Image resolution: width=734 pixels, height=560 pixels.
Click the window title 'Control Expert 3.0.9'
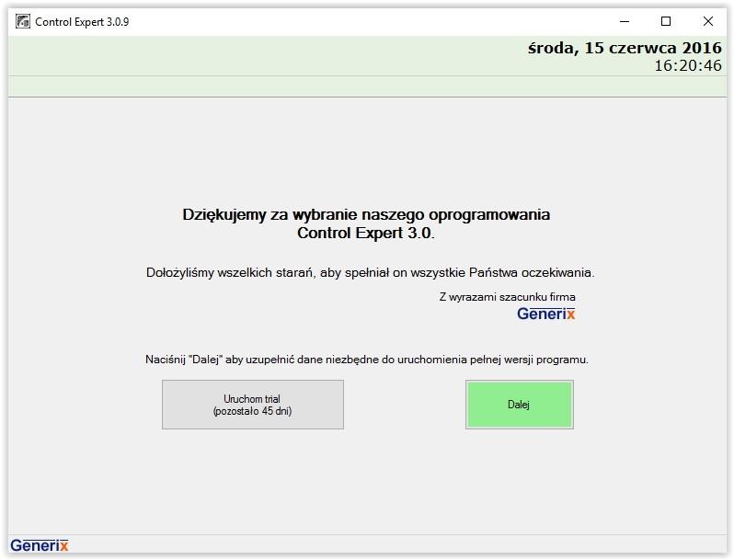click(82, 21)
